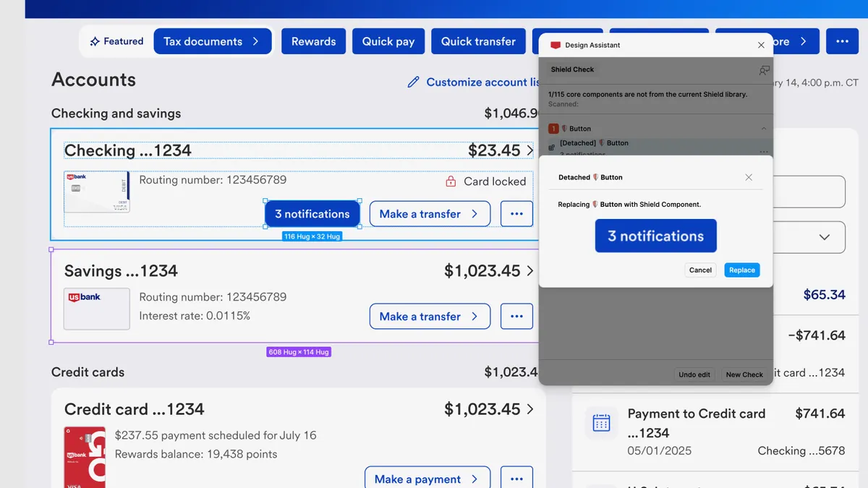
Task: Open the feedback icon in Shield Check header
Action: coord(764,70)
